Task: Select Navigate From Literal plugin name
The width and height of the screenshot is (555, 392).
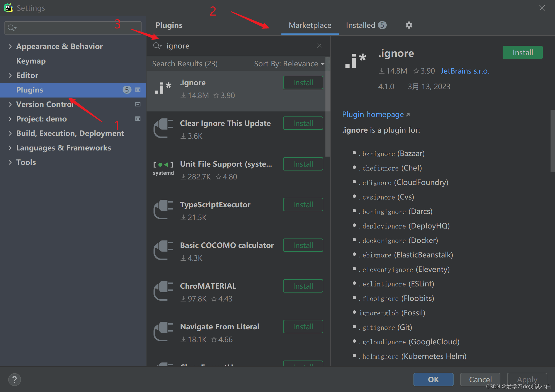Action: click(x=220, y=327)
